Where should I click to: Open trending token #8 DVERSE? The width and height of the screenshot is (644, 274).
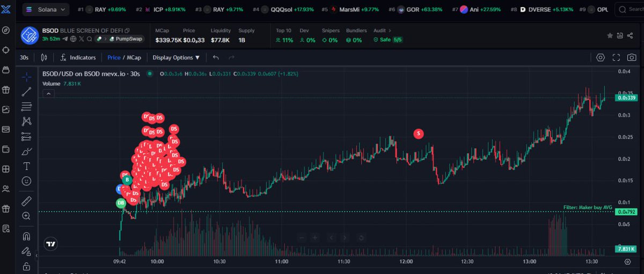pos(541,10)
